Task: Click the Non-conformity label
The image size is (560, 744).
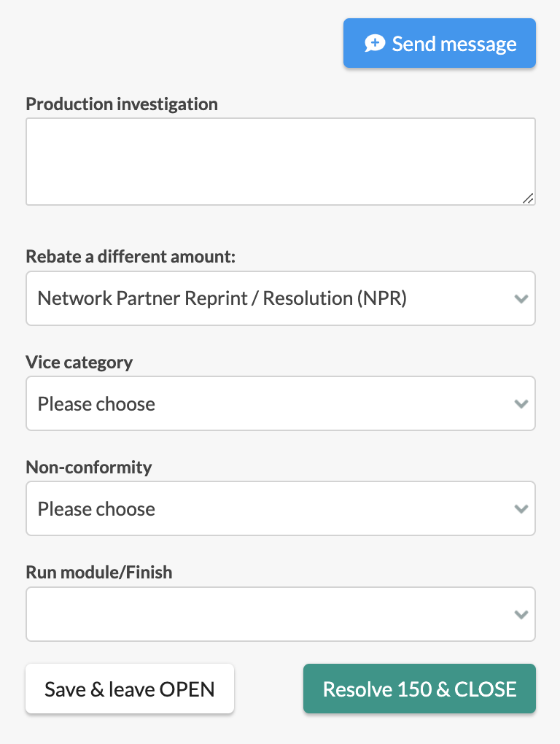Action: coord(89,467)
